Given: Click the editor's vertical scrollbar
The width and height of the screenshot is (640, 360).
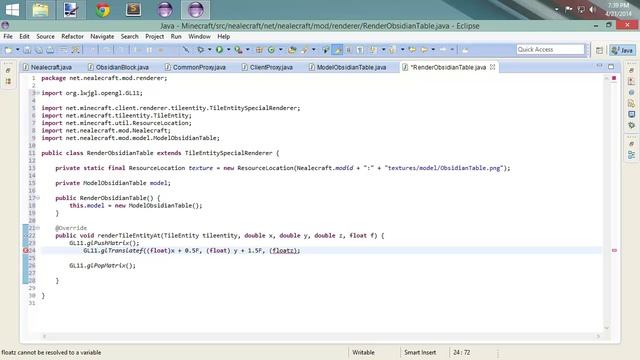Looking at the screenshot, I should coord(606,203).
